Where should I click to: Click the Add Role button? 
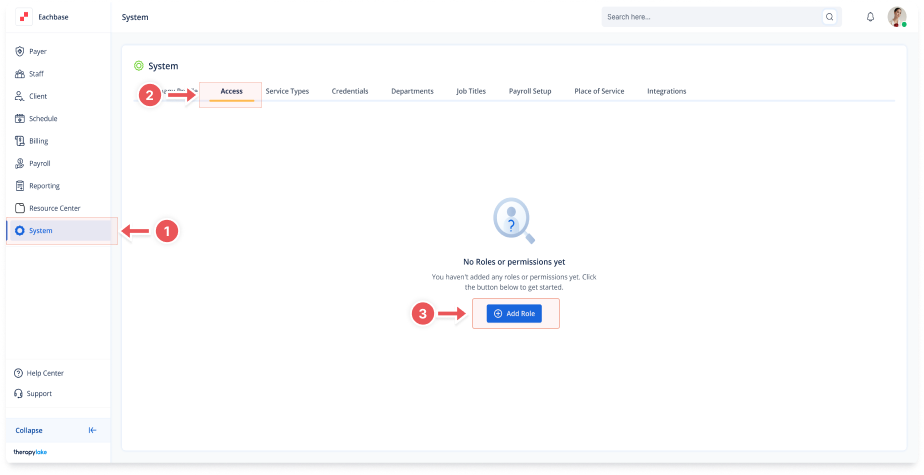[x=514, y=314]
